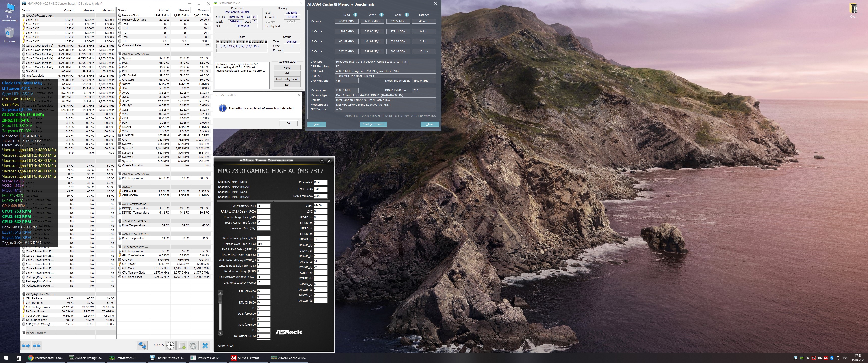Click HWiNFO collapse columns arrows icon

click(x=37, y=346)
